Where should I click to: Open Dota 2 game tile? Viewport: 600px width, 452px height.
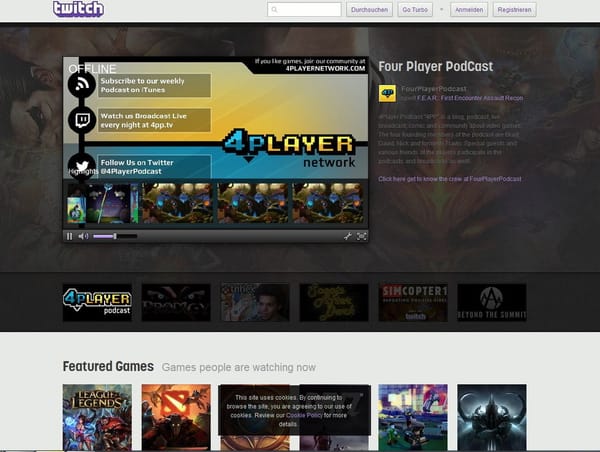click(176, 418)
